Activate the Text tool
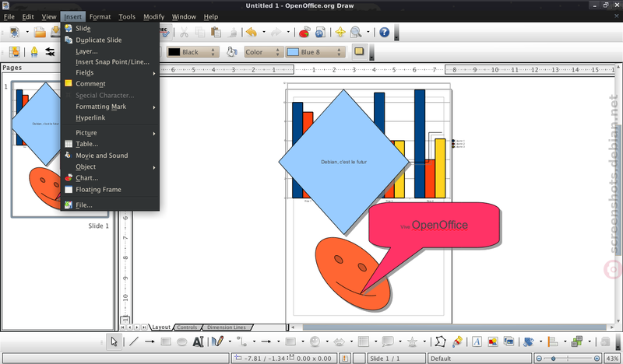Image resolution: width=623 pixels, height=364 pixels. (198, 341)
